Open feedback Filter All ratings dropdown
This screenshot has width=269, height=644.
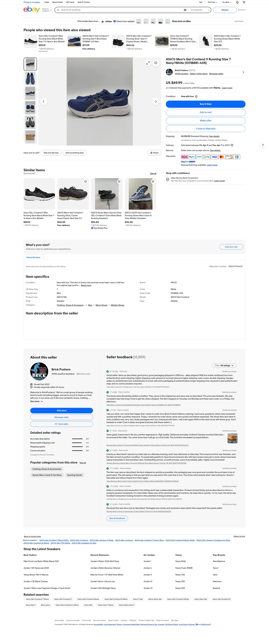[x=224, y=366]
